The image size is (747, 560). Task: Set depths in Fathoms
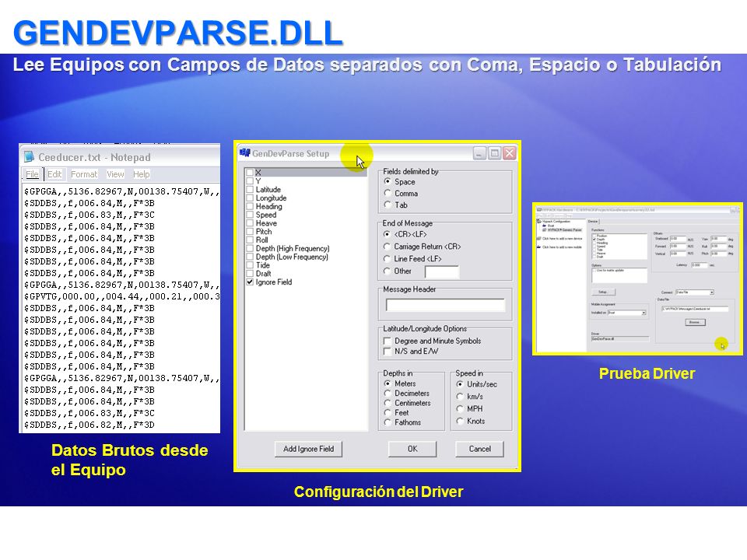[388, 422]
